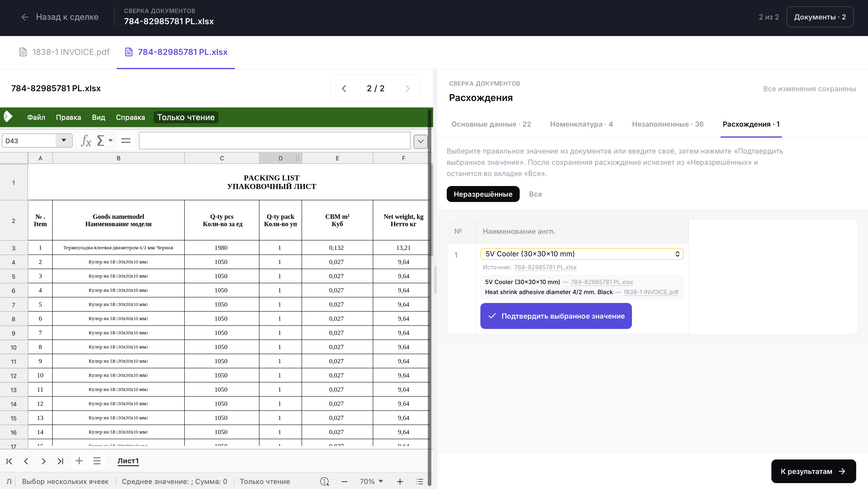Image resolution: width=868 pixels, height=489 pixels.
Task: Expand the formula bar with chevron
Action: click(420, 141)
